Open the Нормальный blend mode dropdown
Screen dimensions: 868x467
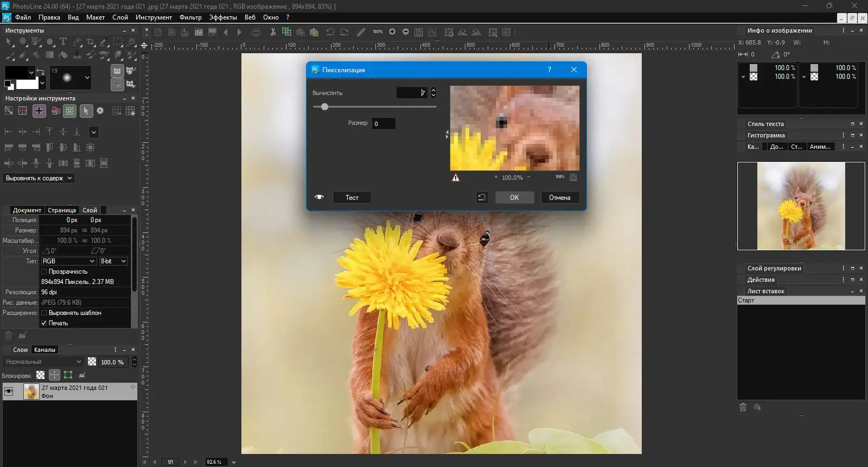click(x=43, y=362)
